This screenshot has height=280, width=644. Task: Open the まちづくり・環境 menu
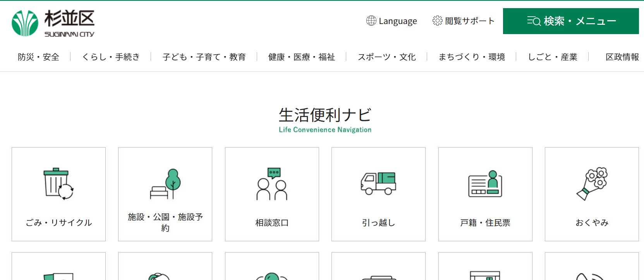pos(472,57)
